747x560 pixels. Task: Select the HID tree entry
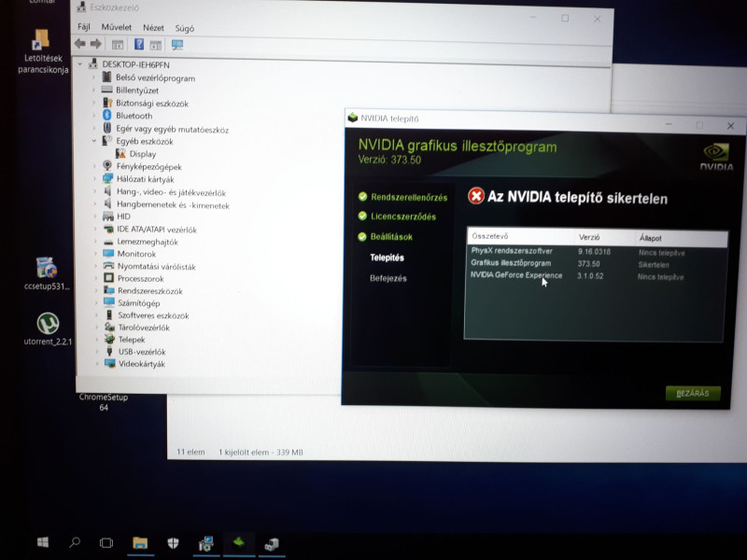pyautogui.click(x=123, y=217)
